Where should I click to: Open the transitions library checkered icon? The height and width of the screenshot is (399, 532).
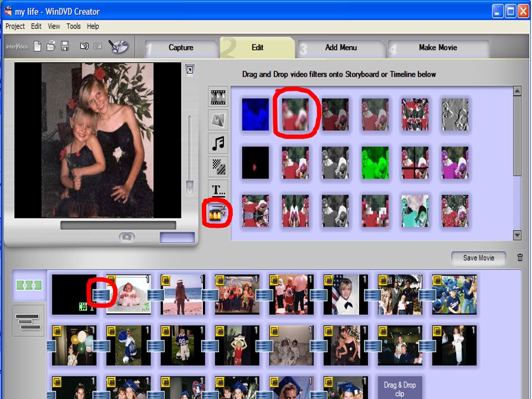point(218,167)
